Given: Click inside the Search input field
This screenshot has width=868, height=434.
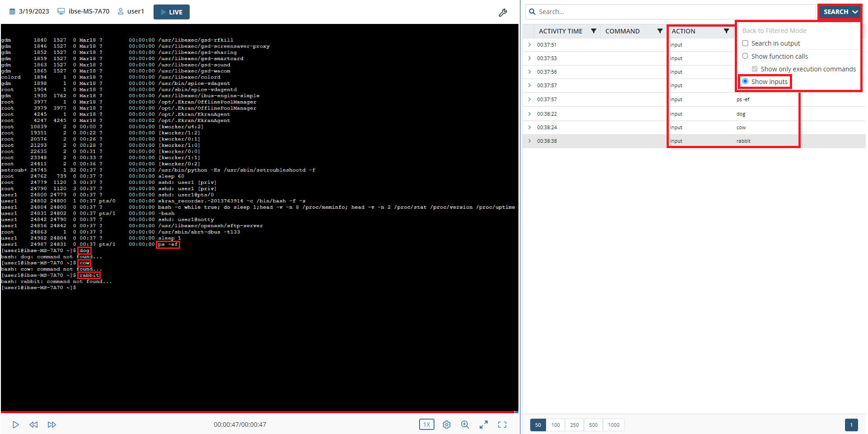Looking at the screenshot, I should point(673,12).
